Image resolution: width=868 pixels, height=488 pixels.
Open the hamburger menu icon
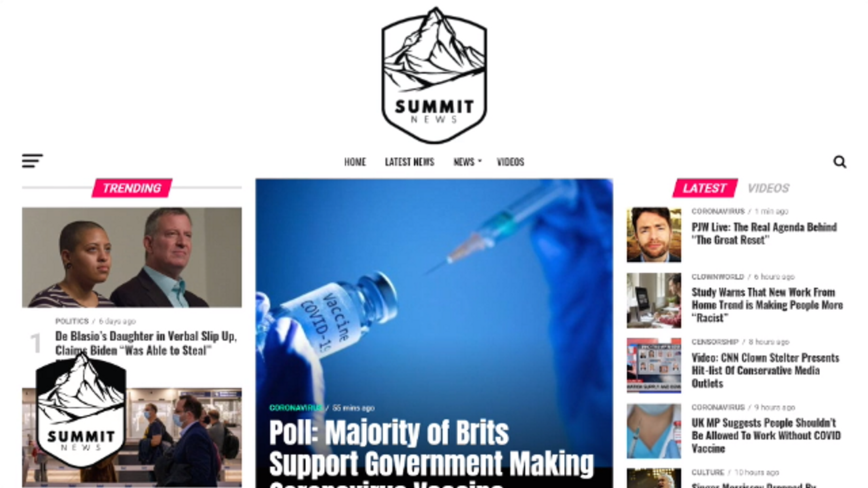pyautogui.click(x=32, y=161)
